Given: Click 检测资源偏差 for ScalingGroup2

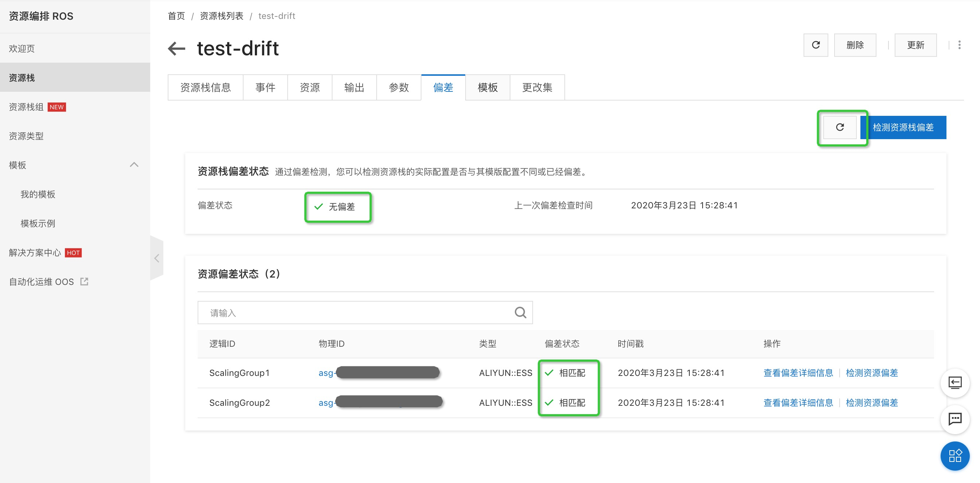Looking at the screenshot, I should 872,402.
